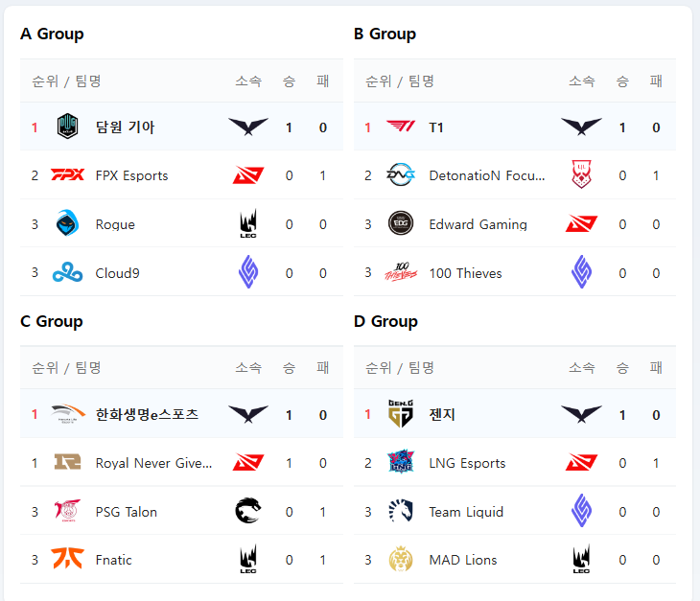Click the Team Liquid logo

click(x=400, y=512)
